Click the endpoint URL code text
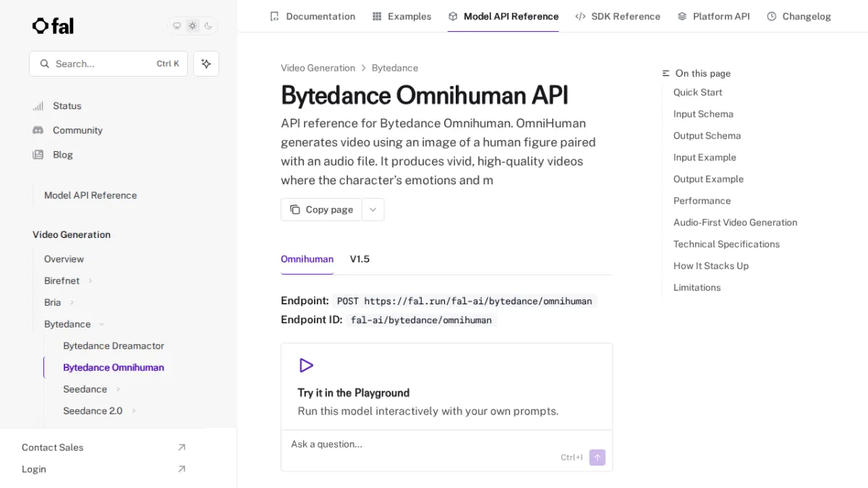The image size is (868, 488). click(464, 301)
